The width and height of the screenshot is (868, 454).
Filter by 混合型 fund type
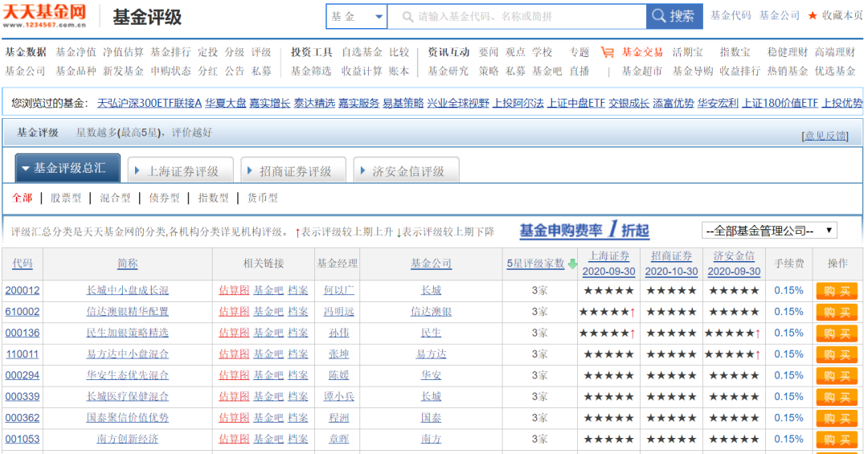coord(115,198)
